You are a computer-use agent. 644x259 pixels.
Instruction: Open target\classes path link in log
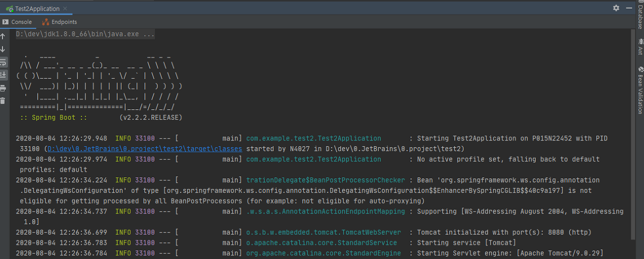145,149
